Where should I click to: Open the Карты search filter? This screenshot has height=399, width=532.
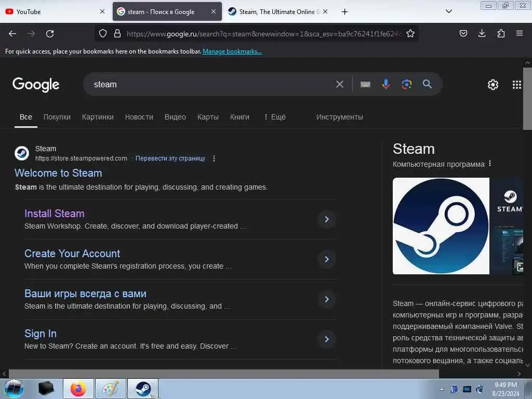click(208, 117)
